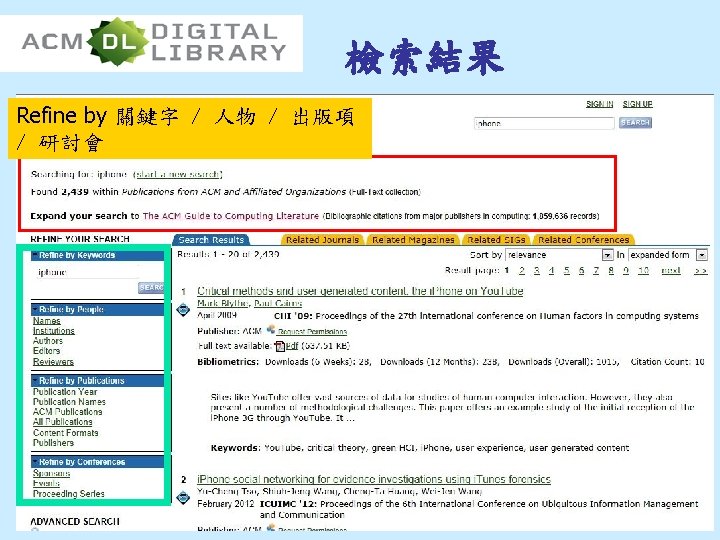Open the expanded form dropdown

pos(701,255)
